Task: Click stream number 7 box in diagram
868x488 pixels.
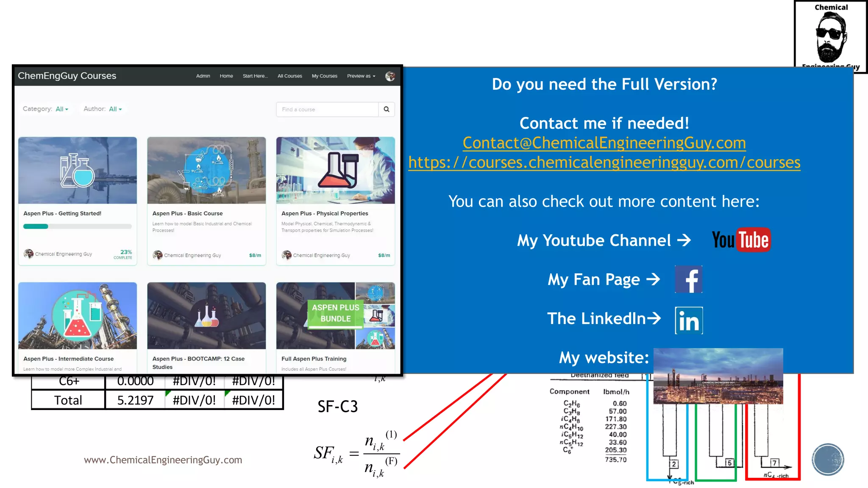Action: (x=774, y=463)
